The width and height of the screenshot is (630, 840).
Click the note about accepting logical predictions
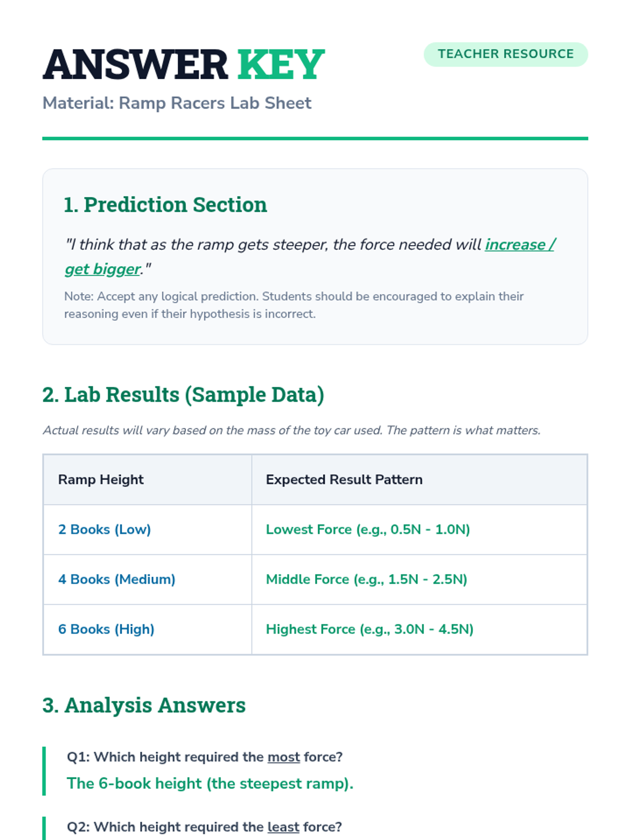pos(294,305)
